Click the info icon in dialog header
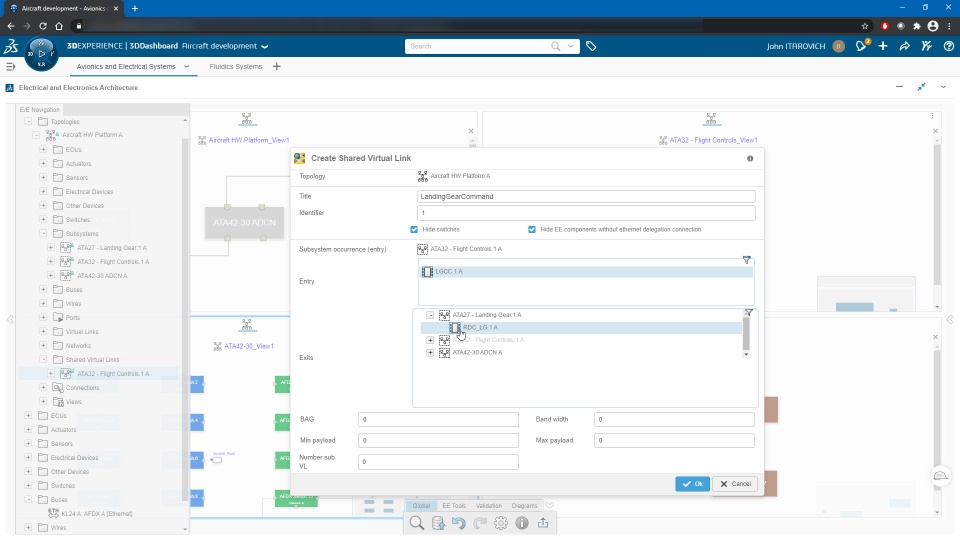Image resolution: width=960 pixels, height=540 pixels. pos(750,159)
